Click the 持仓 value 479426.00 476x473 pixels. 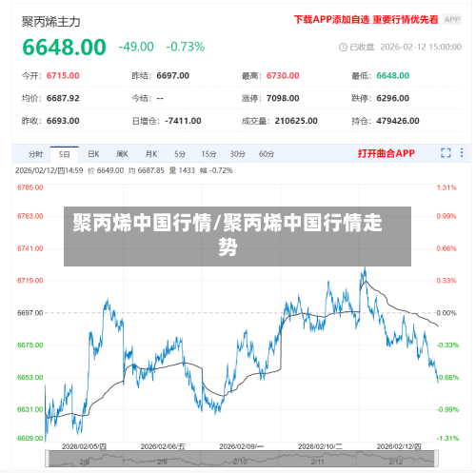tap(398, 121)
